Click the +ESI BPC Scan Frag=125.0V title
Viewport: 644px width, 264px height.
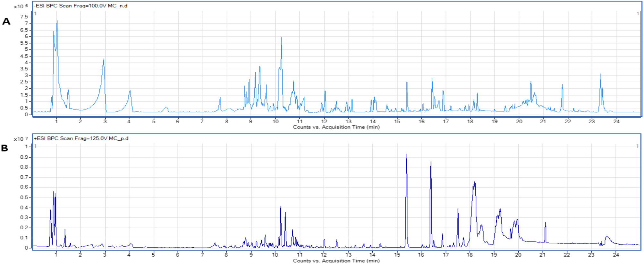coord(81,138)
